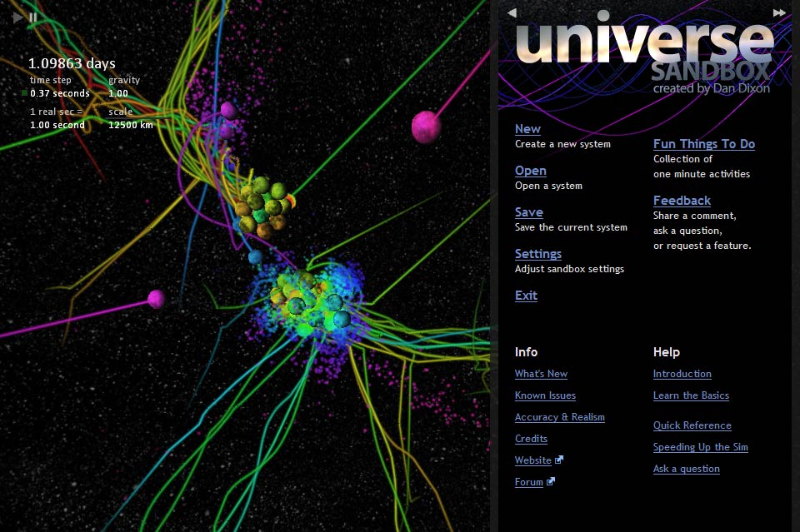Save the current system
Screen dimensions: 800x532
528,212
